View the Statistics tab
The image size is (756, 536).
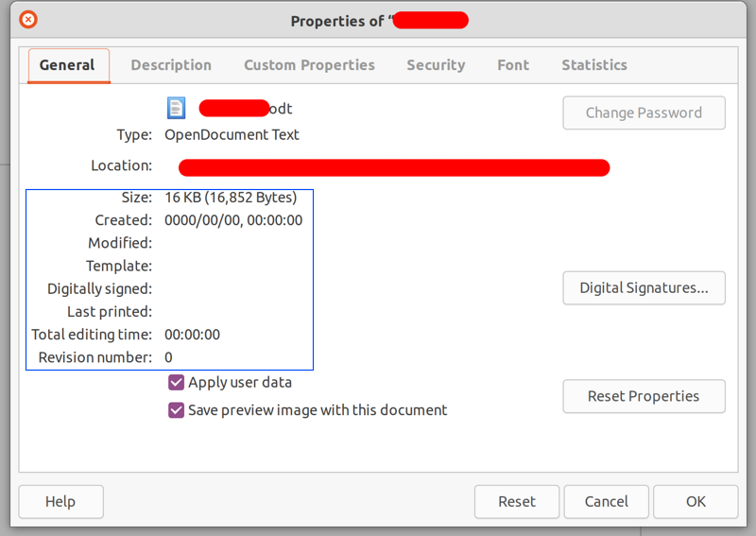[x=594, y=65]
